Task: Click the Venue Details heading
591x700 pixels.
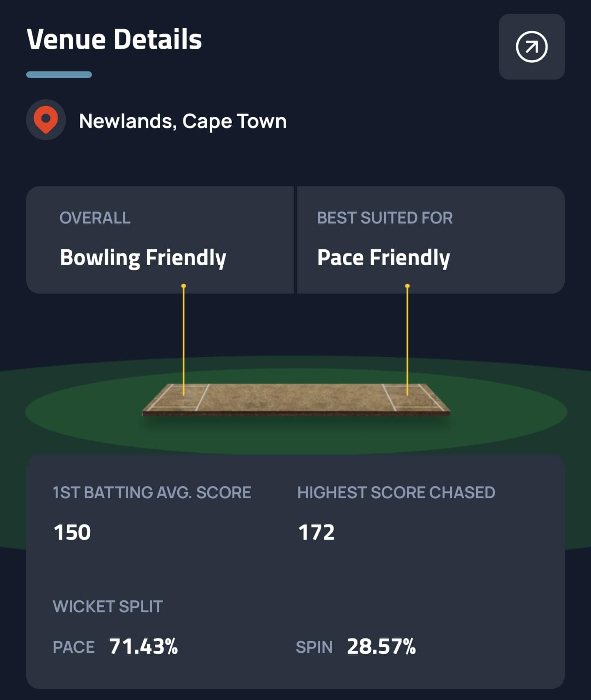Action: (x=114, y=39)
